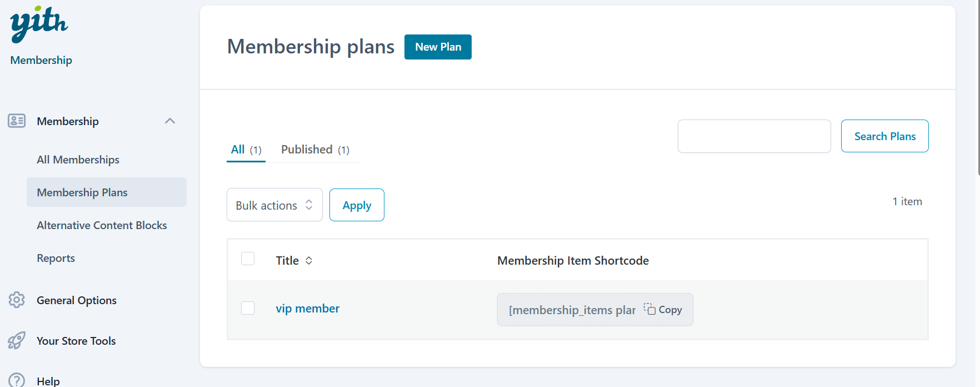The width and height of the screenshot is (980, 387).
Task: Select the All plans tab
Action: click(x=246, y=150)
